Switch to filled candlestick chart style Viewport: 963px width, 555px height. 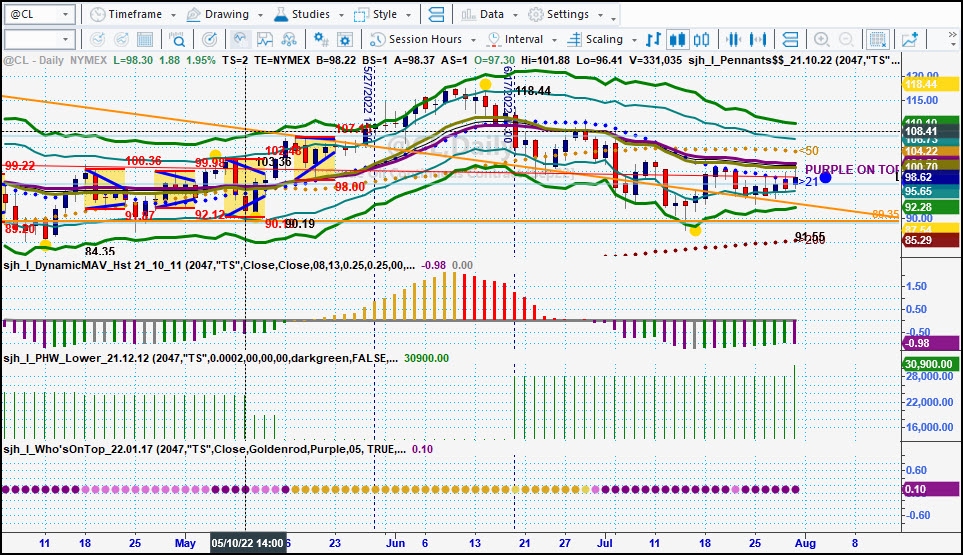click(677, 39)
